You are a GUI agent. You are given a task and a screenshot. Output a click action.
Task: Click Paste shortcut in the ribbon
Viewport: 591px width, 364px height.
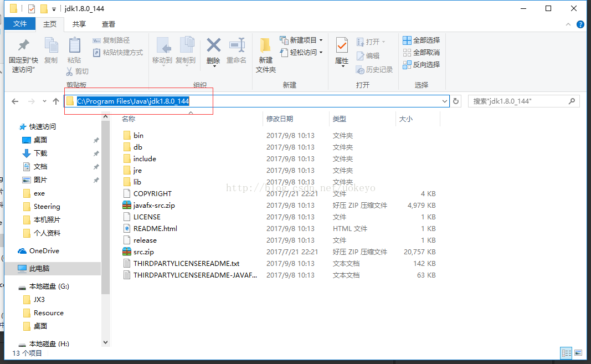(x=118, y=53)
